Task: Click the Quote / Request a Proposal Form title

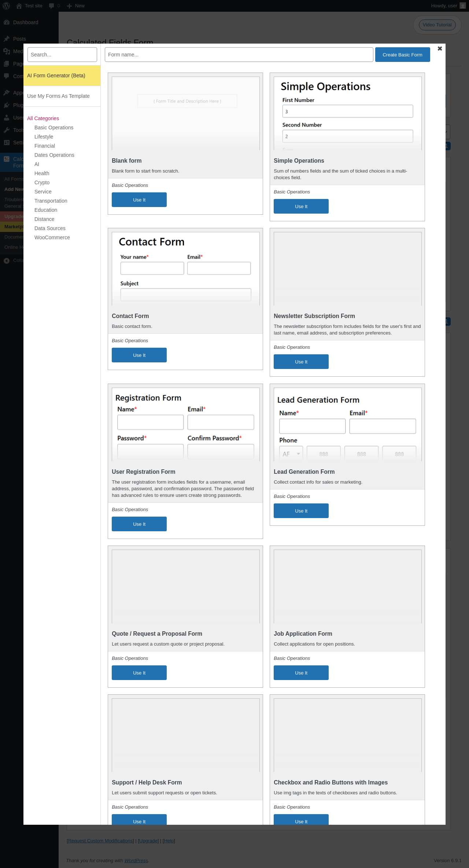Action: [x=157, y=634]
